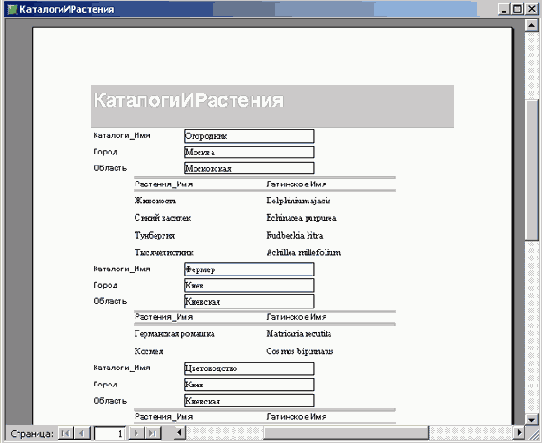The height and width of the screenshot is (443, 542).
Task: Click the Latin name Matricaria recutita
Action: click(299, 334)
